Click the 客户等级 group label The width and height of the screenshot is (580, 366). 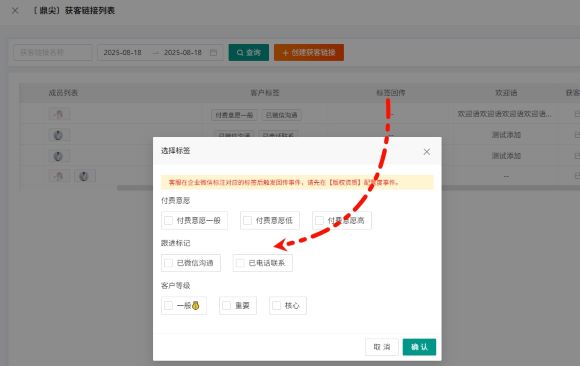coord(175,286)
